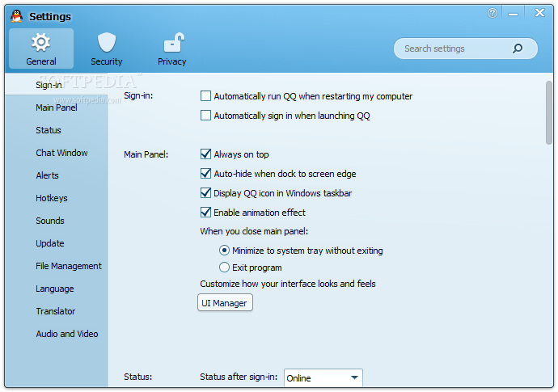Open Translator settings section

(56, 312)
